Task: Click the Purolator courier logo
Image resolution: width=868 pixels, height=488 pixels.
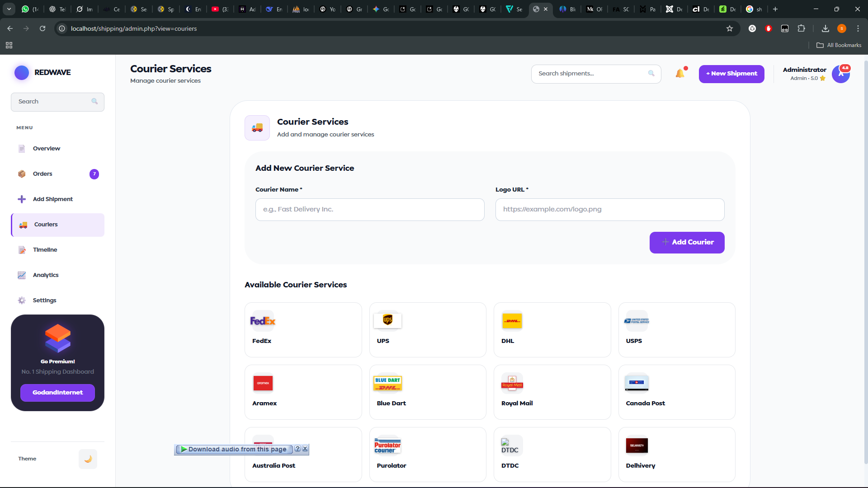Action: point(387,446)
